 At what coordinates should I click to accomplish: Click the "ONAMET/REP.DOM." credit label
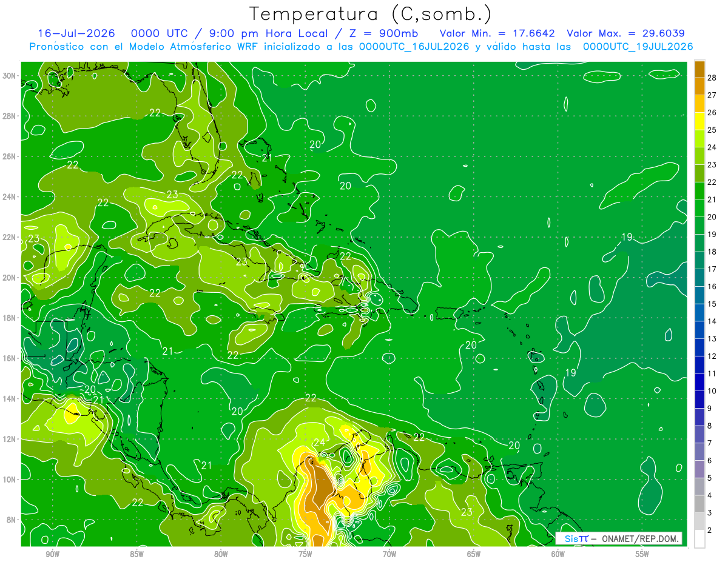point(641,538)
